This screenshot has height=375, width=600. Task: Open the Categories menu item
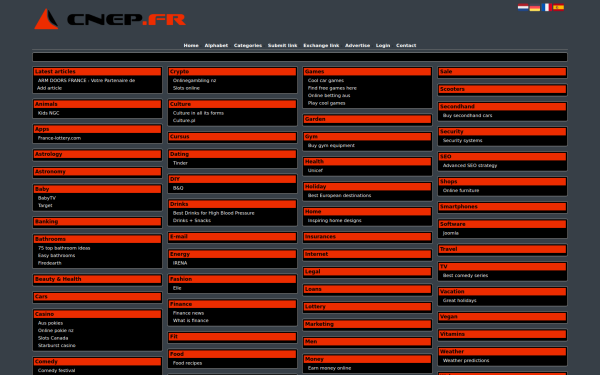(248, 46)
